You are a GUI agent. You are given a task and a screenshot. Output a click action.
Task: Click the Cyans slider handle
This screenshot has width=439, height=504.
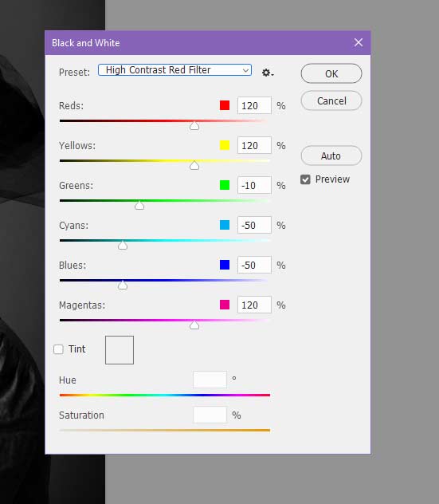click(x=123, y=246)
